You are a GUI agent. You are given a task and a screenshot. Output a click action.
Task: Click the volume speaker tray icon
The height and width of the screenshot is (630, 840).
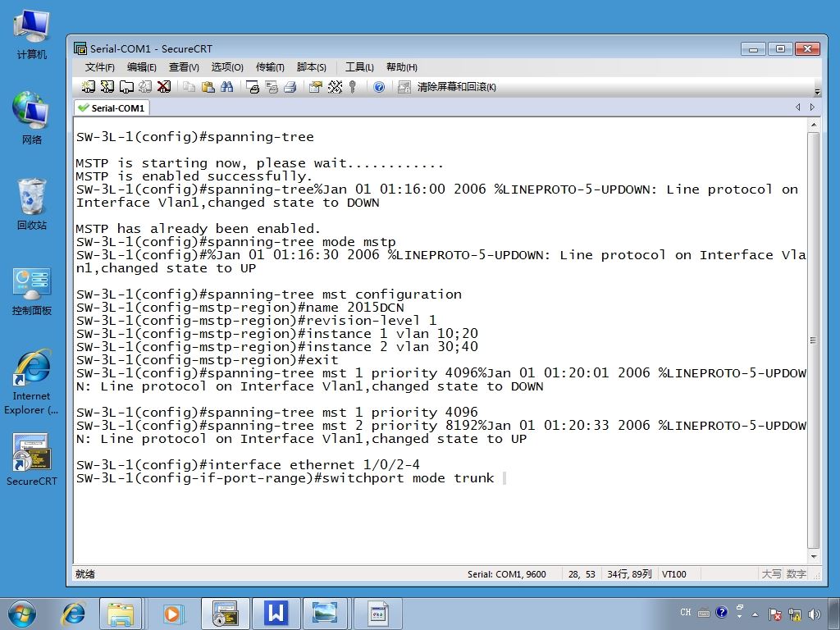click(815, 614)
